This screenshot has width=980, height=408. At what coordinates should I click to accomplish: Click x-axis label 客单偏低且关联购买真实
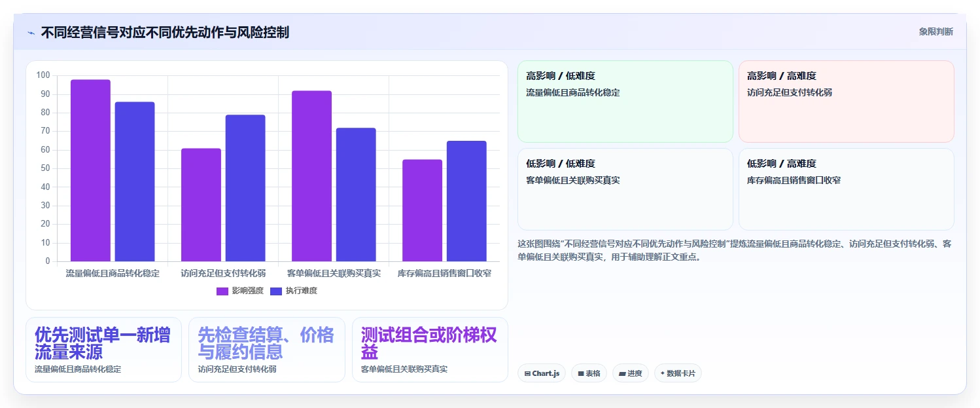[x=334, y=273]
